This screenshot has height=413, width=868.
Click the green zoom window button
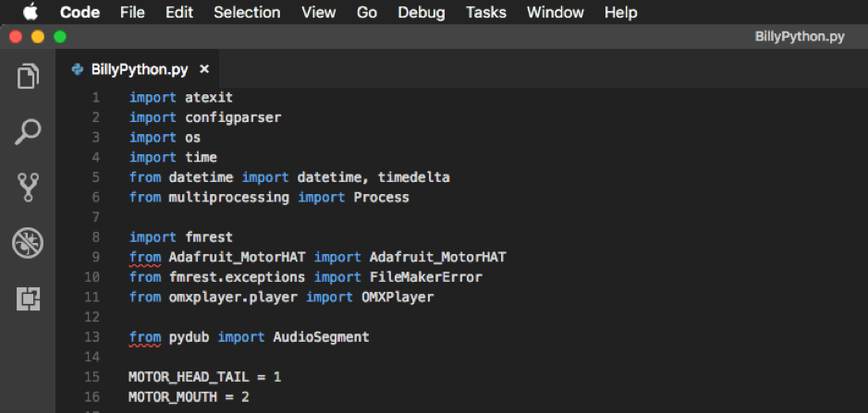(60, 37)
